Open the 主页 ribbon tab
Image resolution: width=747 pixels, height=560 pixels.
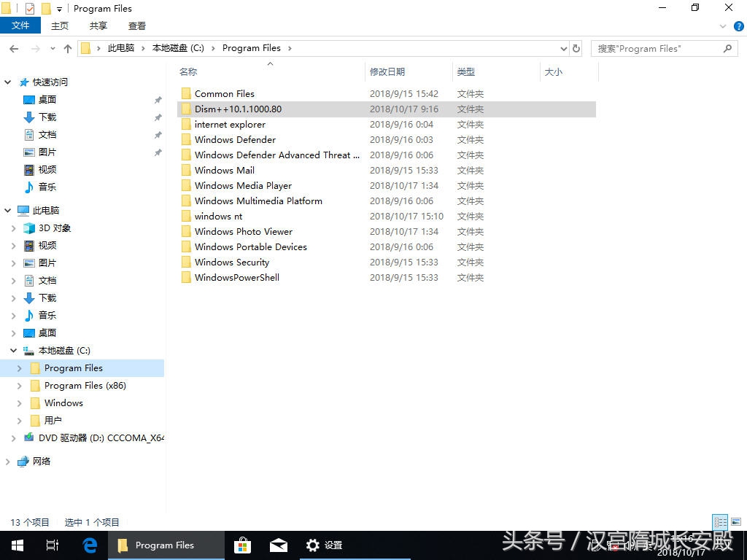pos(60,26)
